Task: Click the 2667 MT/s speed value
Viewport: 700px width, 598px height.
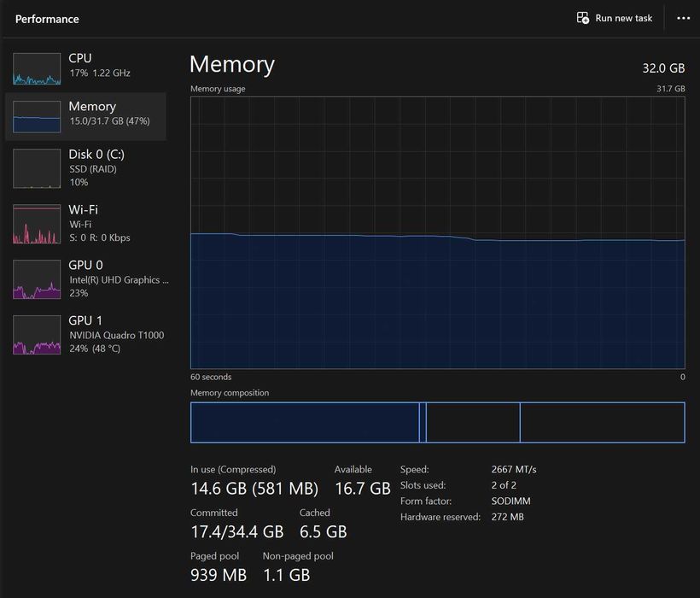Action: 514,469
